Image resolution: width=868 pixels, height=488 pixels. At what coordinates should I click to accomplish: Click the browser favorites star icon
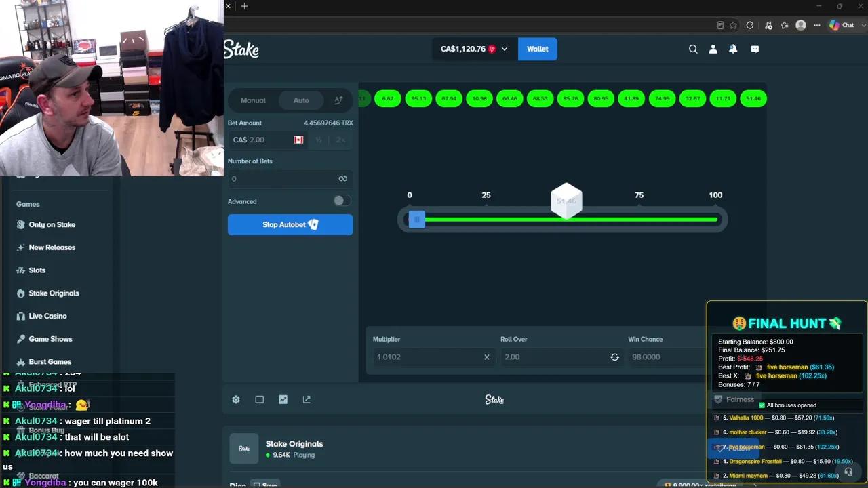click(733, 25)
